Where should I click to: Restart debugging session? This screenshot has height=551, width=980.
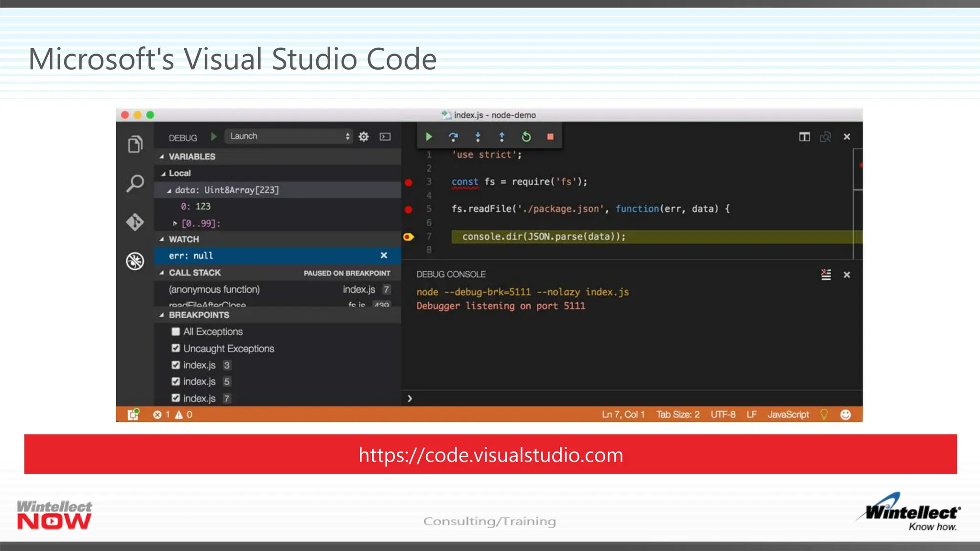pyautogui.click(x=526, y=137)
